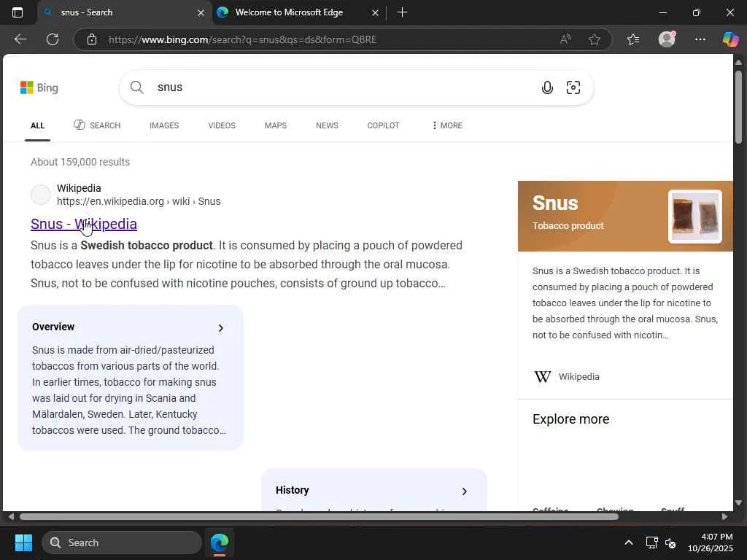
Task: Click the Snus title in the knowledge panel
Action: 555,203
